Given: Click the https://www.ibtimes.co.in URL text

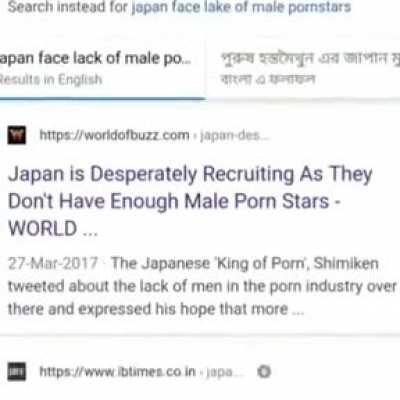Looking at the screenshot, I should click(x=117, y=371).
